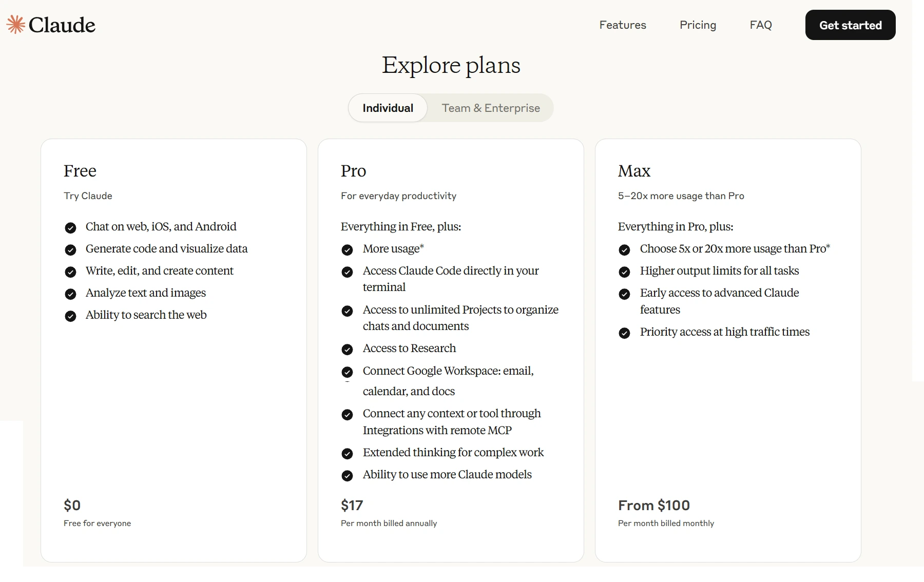
Task: Switch to Team & Enterprise plans
Action: point(490,108)
